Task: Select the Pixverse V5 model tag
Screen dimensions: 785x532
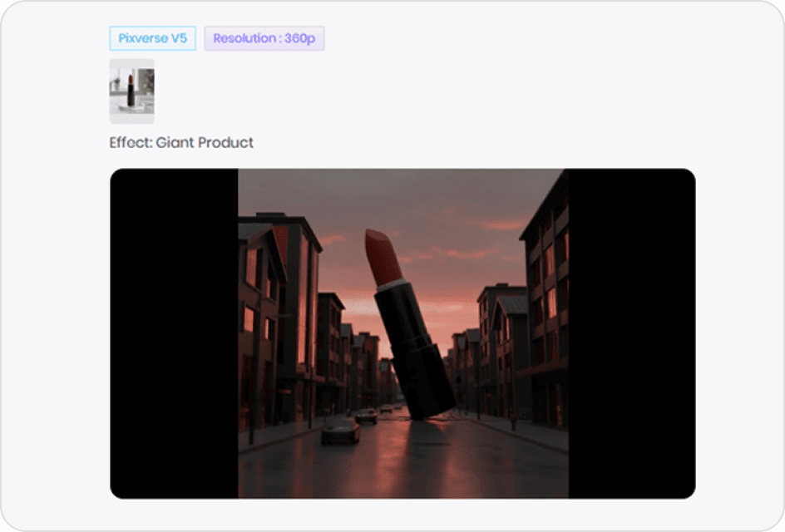Action: 151,38
